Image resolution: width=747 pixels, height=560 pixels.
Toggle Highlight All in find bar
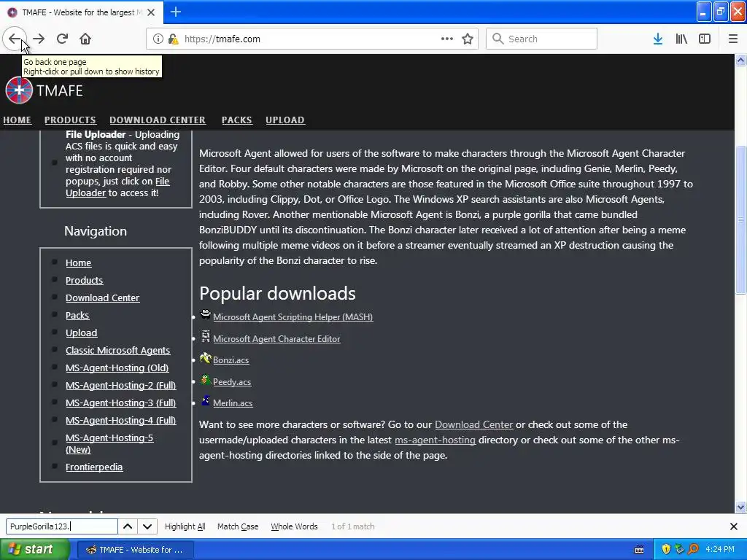pos(185,526)
